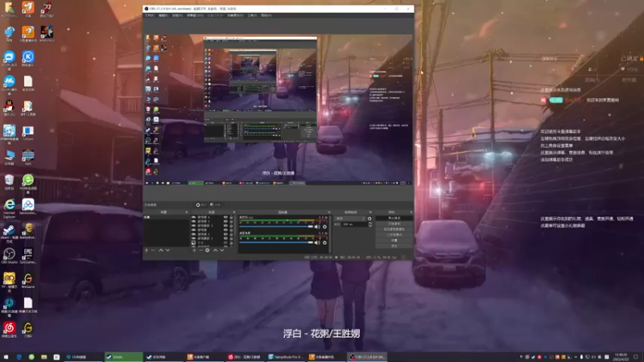Toggle lock of the third source
The width and height of the screenshot is (644, 362).
click(x=231, y=226)
